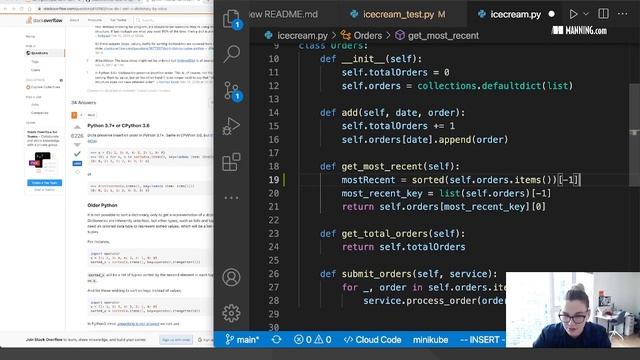
Task: Open the Search view in activity bar
Action: coord(231,53)
